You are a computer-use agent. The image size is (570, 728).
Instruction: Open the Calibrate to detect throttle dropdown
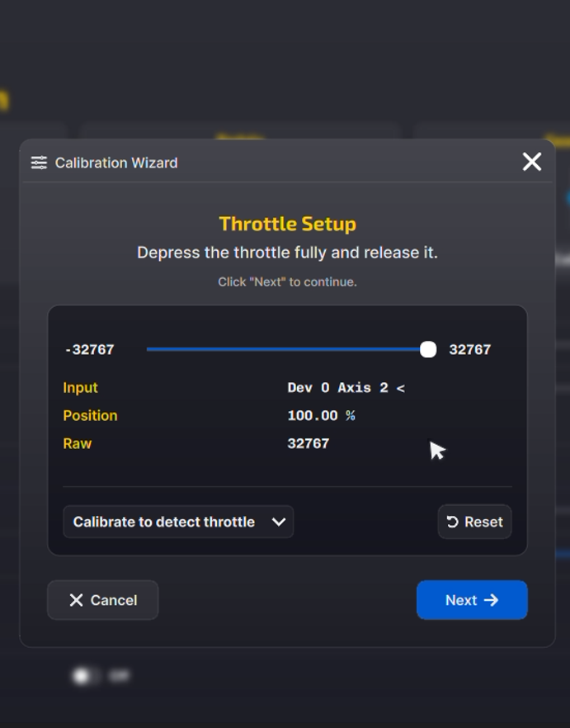[177, 522]
